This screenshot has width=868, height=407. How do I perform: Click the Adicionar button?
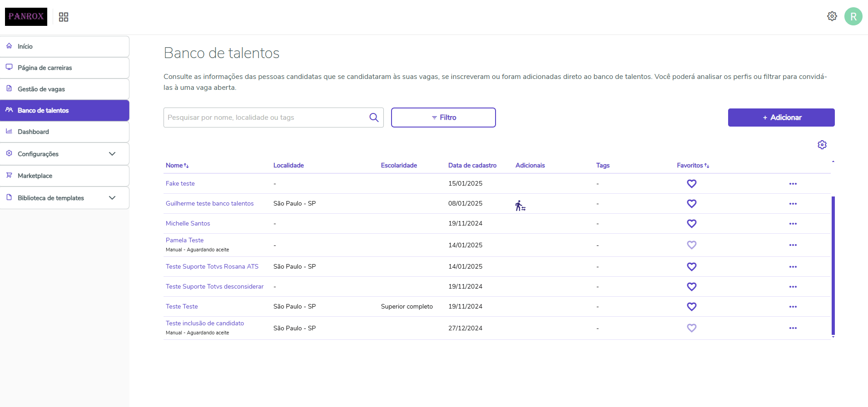[781, 118]
